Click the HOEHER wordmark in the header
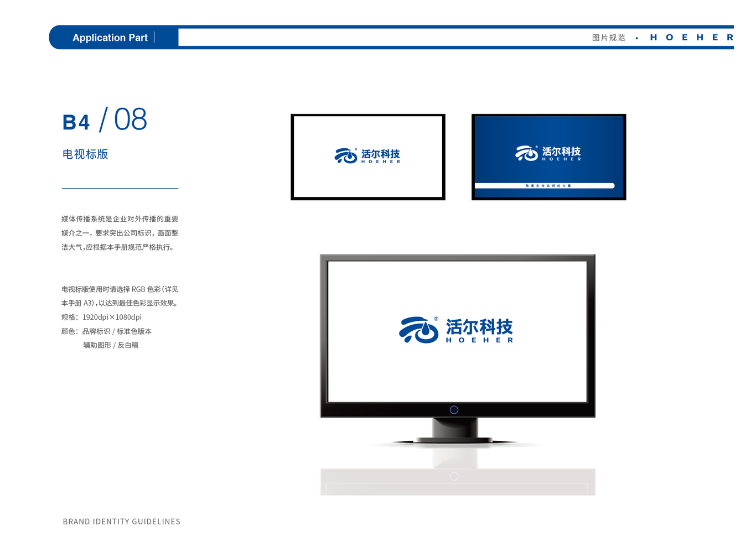 pos(692,38)
